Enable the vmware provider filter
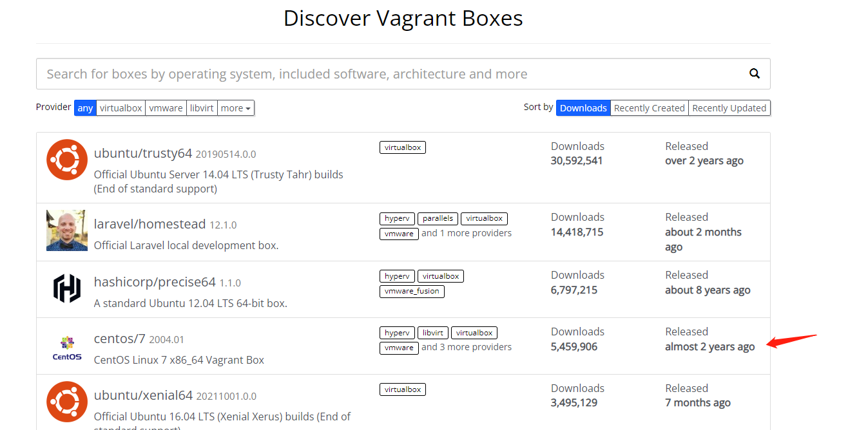 point(166,107)
